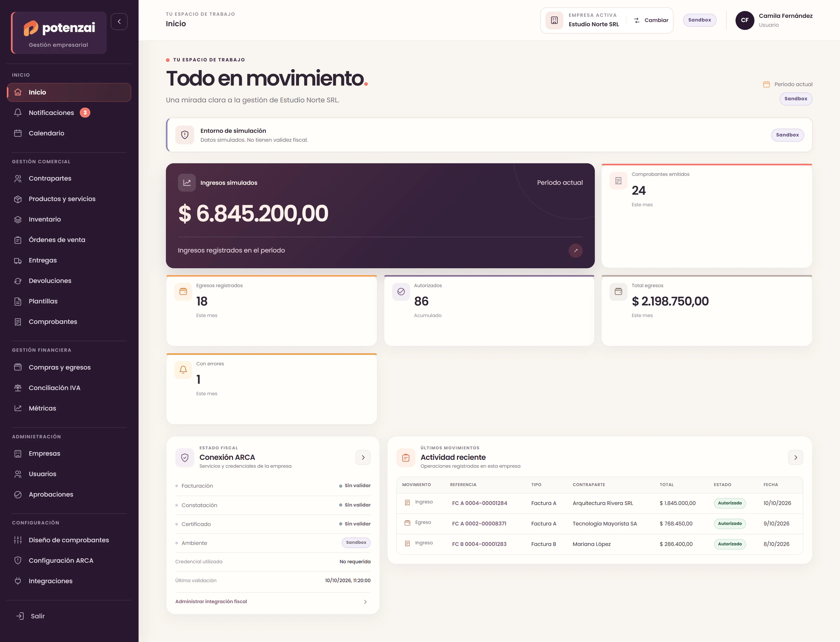
Task: Click the Cambiar company button
Action: point(651,20)
